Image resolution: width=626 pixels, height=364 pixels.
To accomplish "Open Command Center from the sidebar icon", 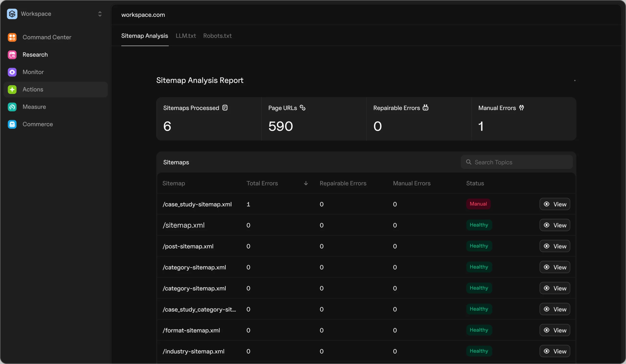I will click(12, 37).
